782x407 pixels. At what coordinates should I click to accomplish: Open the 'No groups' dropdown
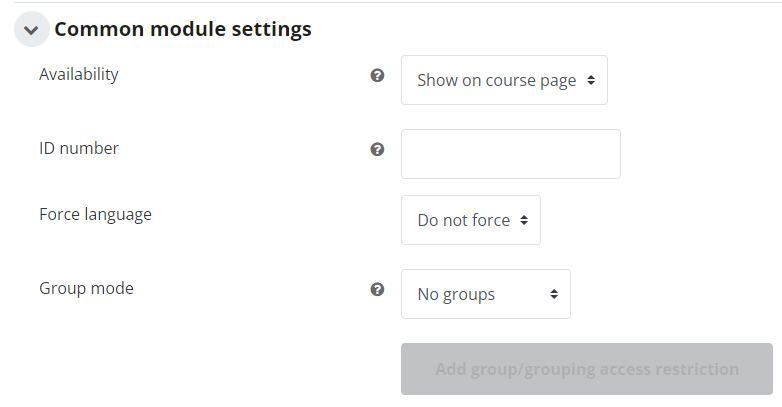[486, 294]
